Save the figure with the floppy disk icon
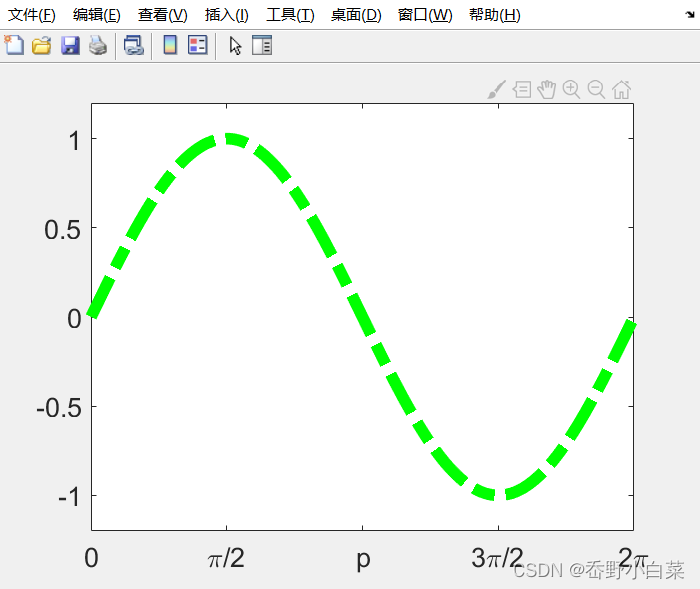 point(70,46)
